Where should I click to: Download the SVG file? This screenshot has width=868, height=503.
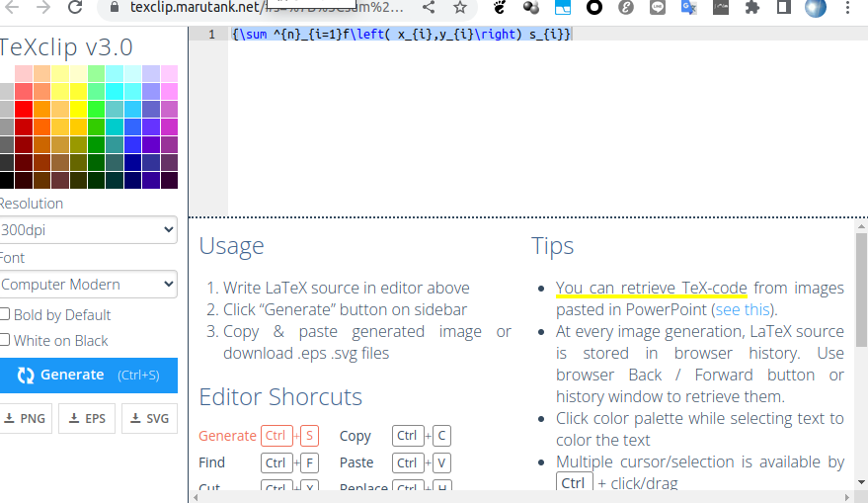[x=149, y=418]
